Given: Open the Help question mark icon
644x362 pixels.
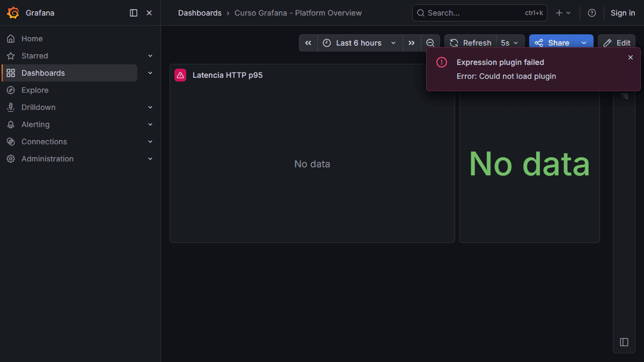Looking at the screenshot, I should tap(592, 13).
